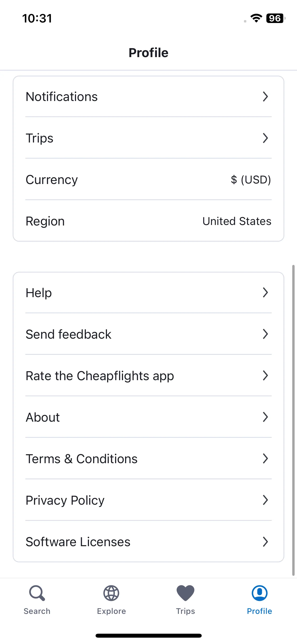297x644 pixels.
Task: Open the Explore globe icon
Action: (111, 593)
